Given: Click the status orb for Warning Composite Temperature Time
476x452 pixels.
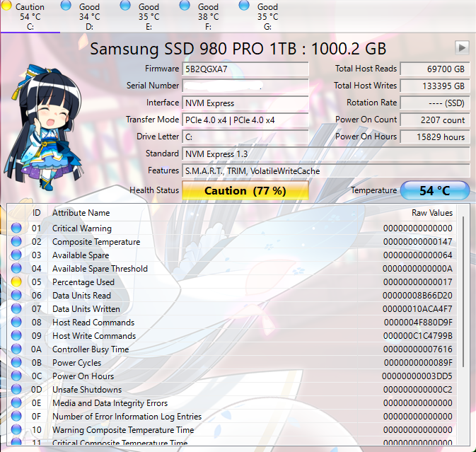Looking at the screenshot, I should 16,430.
